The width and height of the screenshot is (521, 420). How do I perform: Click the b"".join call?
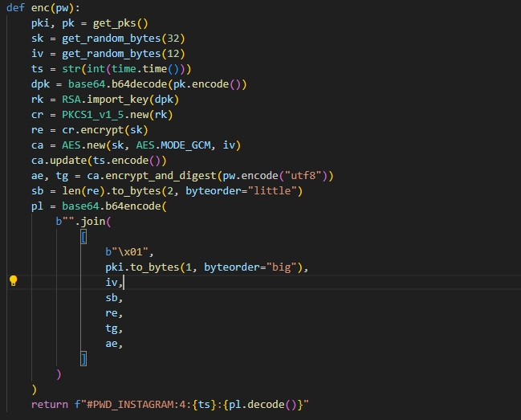click(83, 222)
